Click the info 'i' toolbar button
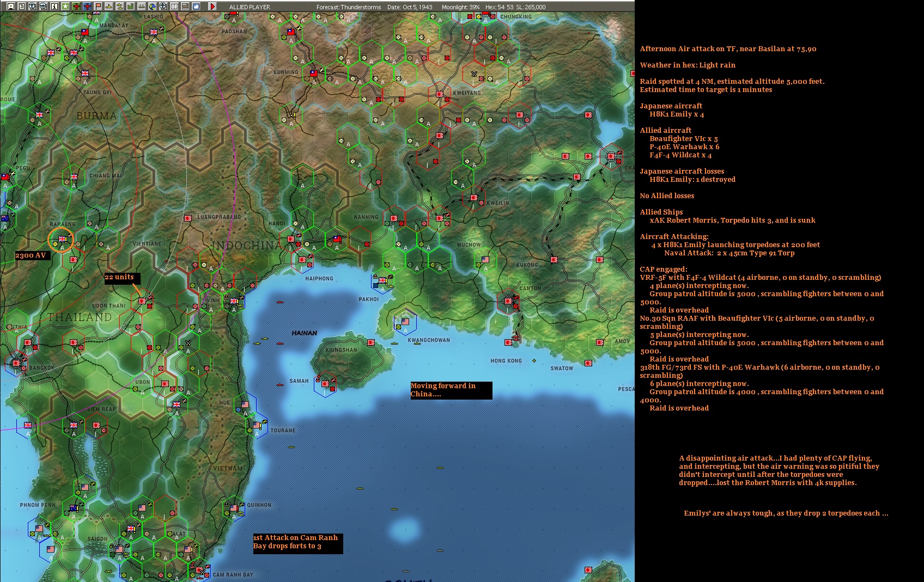The height and width of the screenshot is (582, 924). pyautogui.click(x=54, y=7)
